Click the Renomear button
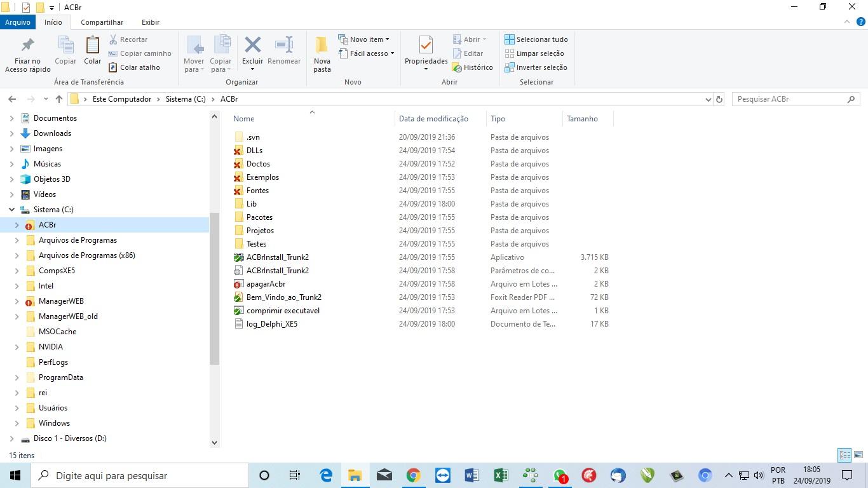This screenshot has height=488, width=868. 284,51
